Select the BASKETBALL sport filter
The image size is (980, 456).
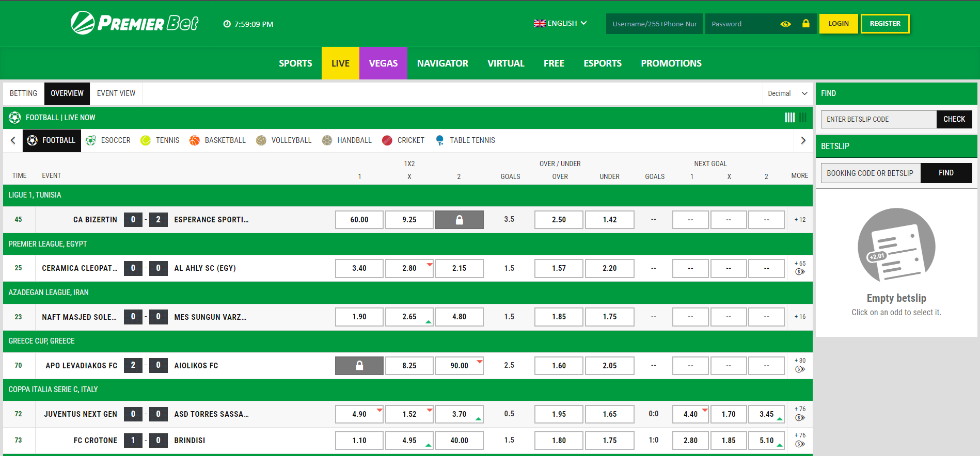coord(217,140)
